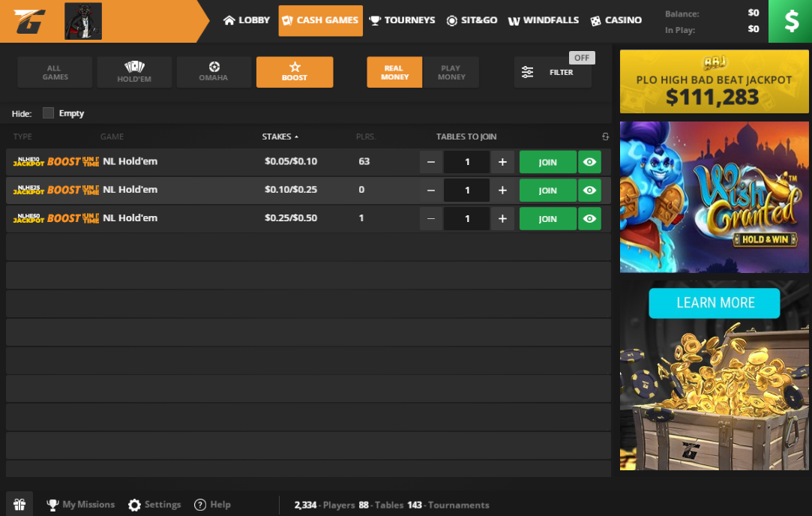Viewport: 812px width, 516px height.
Task: Open the PLO High Bad Beat Jackpot banner
Action: click(x=714, y=81)
